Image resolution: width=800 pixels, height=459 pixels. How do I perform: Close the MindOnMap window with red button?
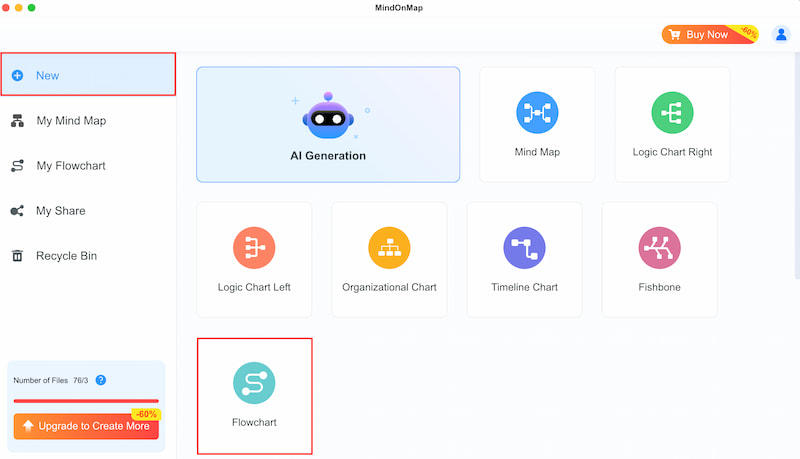6,8
